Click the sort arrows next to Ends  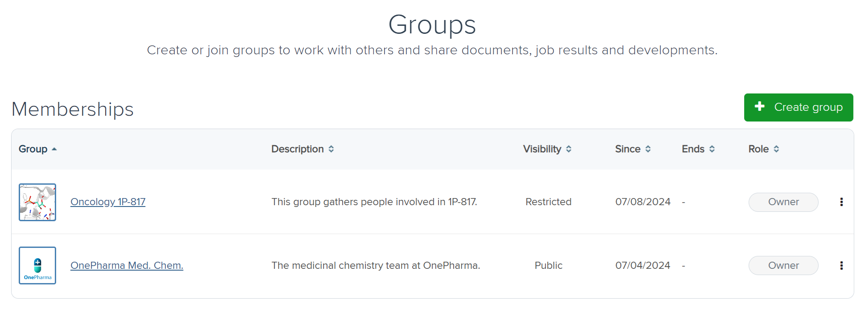click(712, 149)
